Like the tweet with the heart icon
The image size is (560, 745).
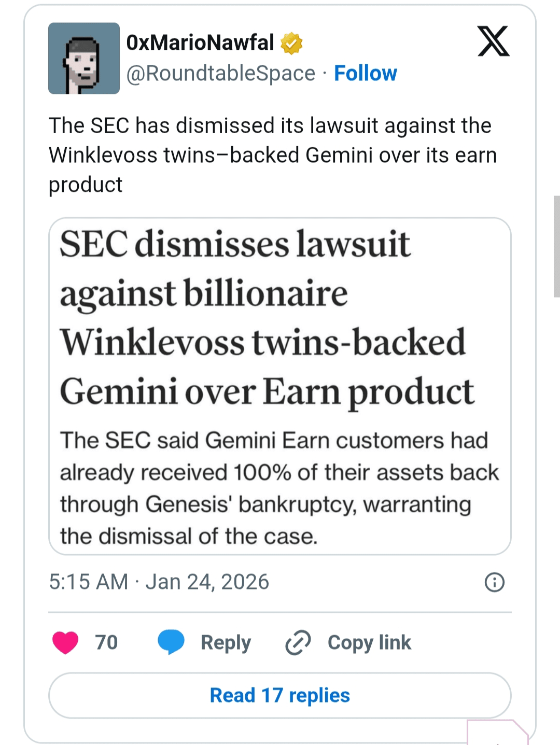click(65, 642)
